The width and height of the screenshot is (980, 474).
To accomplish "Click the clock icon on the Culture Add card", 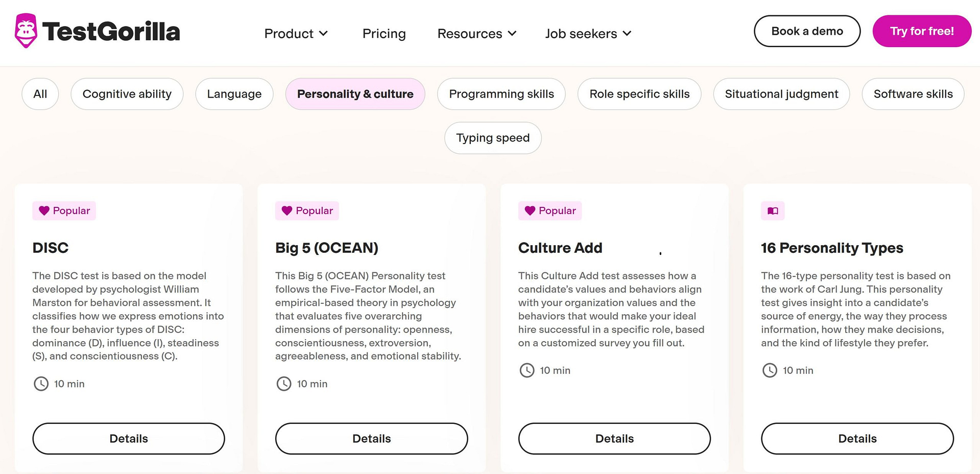I will point(527,370).
